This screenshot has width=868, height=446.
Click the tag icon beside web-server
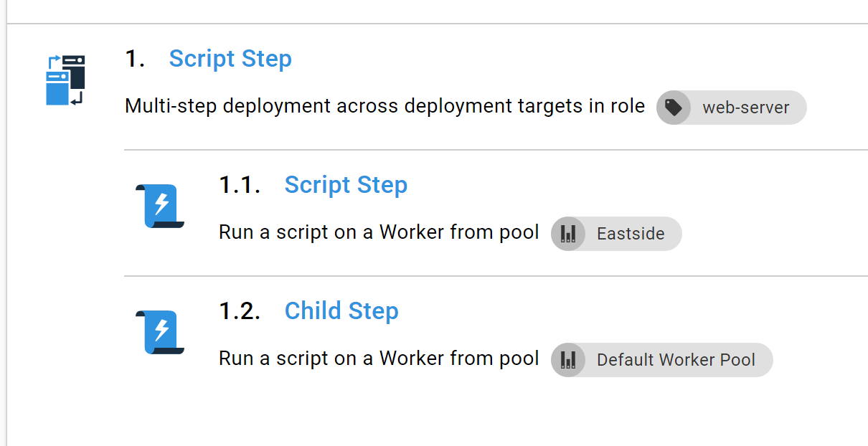674,108
